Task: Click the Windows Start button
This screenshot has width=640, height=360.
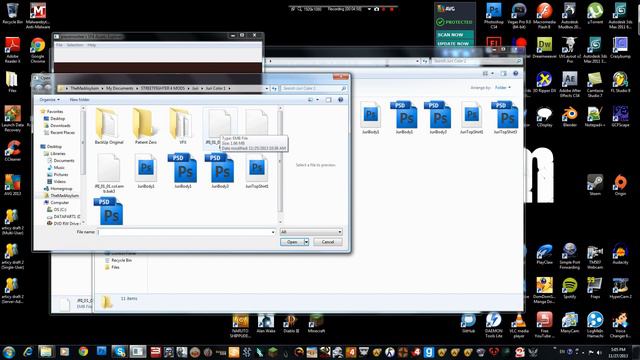Action: coord(9,352)
